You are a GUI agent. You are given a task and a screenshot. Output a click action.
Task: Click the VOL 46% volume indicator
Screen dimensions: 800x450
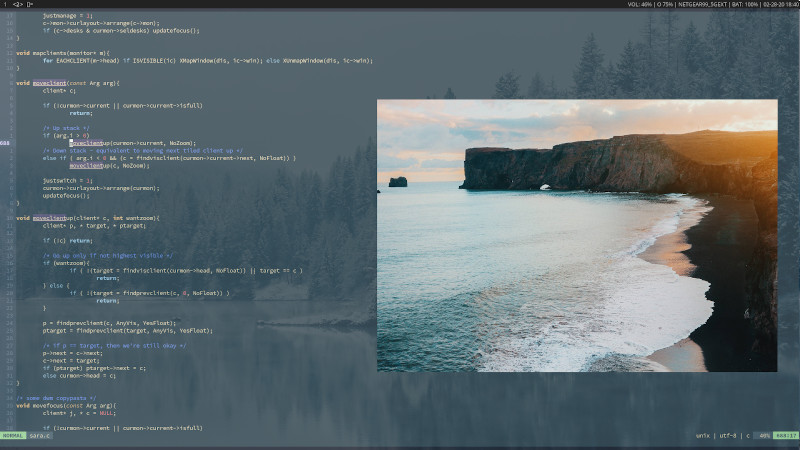(641, 4)
